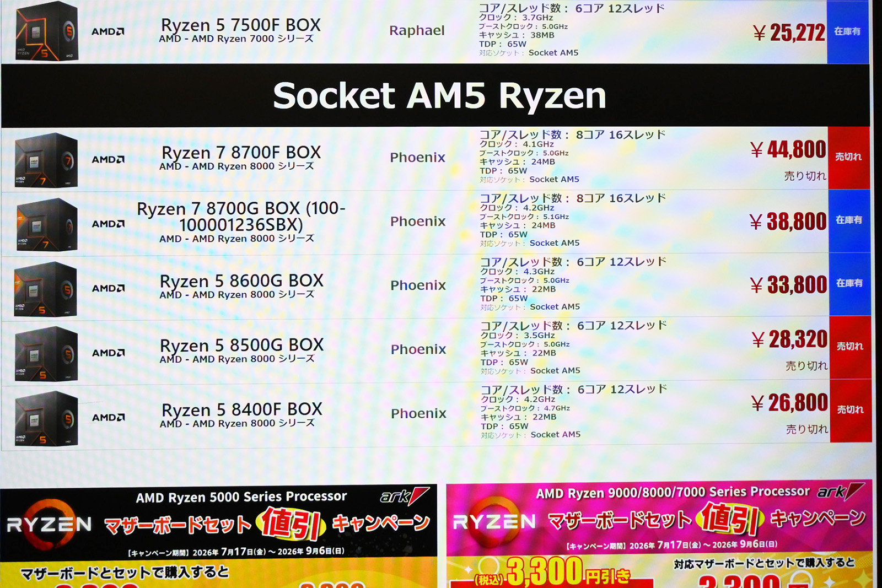The height and width of the screenshot is (588, 882).
Task: Click the Ryzen 5 8500G box image
Action: click(46, 353)
